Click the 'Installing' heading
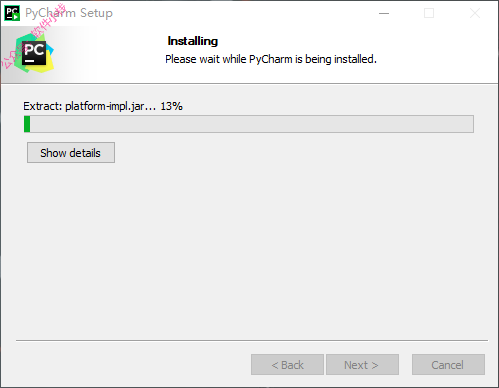This screenshot has height=388, width=499. [x=193, y=41]
